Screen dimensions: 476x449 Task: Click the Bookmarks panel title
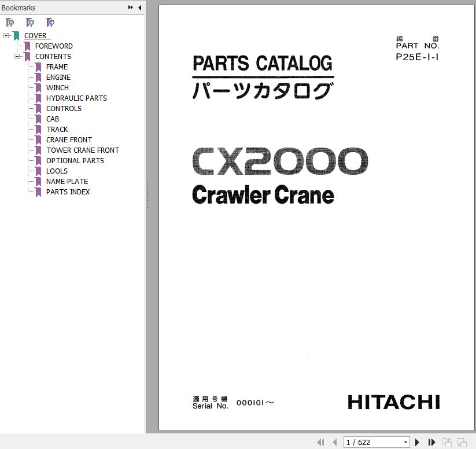point(19,8)
